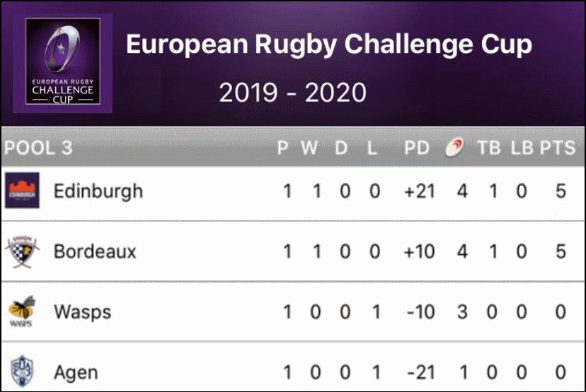Click Agen's -21 point difference

coord(421,373)
